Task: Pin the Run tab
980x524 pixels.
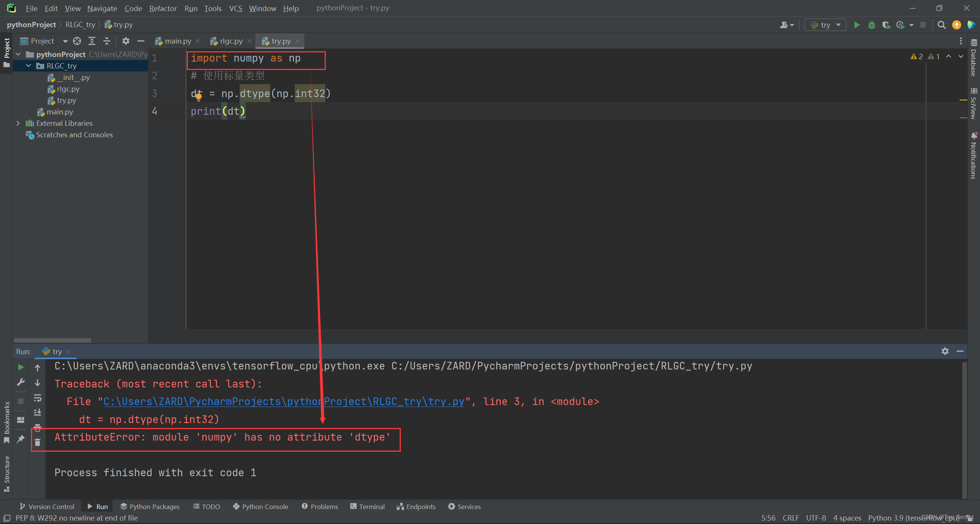Action: (21, 439)
